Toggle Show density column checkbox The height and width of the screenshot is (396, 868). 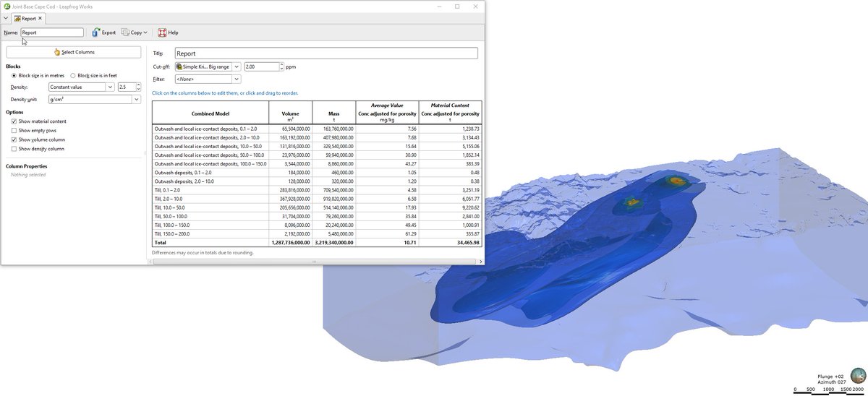(x=14, y=149)
